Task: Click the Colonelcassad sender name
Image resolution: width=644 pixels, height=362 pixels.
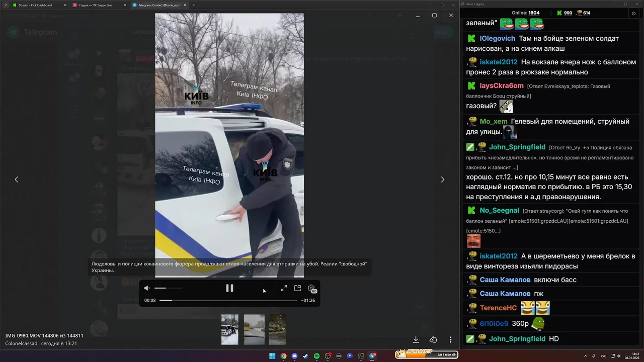Action: (21, 343)
